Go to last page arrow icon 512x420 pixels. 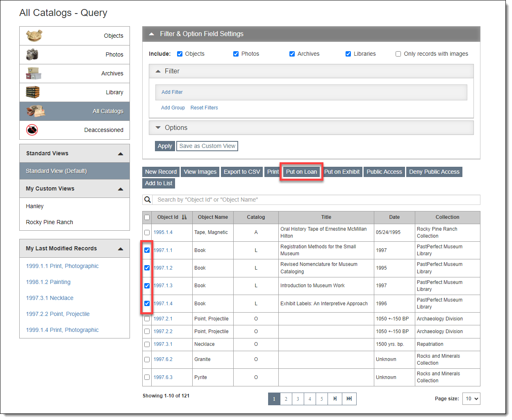pyautogui.click(x=349, y=399)
